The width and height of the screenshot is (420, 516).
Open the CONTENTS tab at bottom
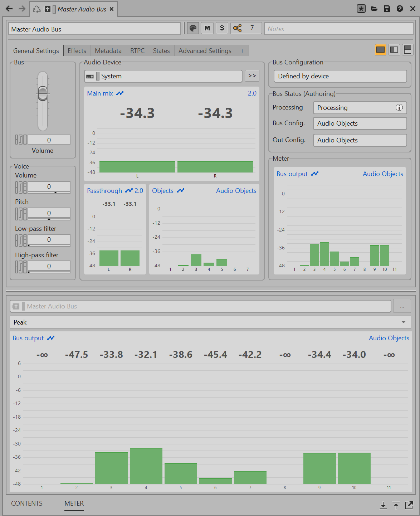(x=27, y=503)
